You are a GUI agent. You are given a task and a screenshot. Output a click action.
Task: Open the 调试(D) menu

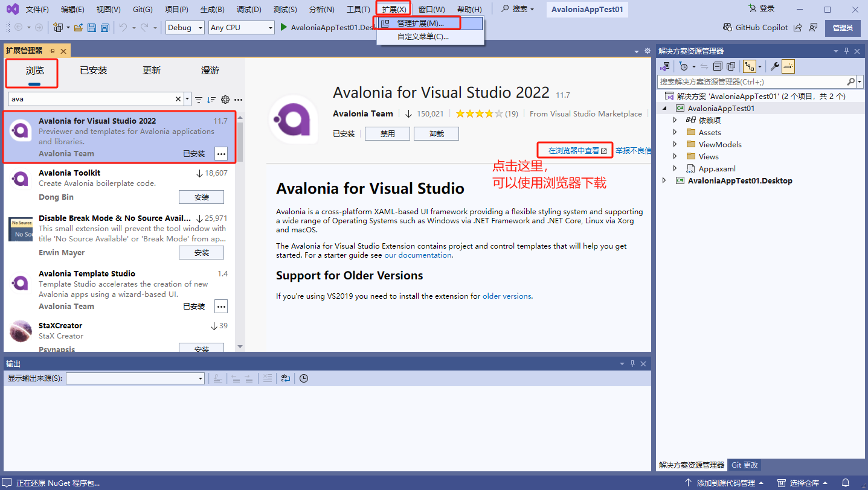[249, 9]
